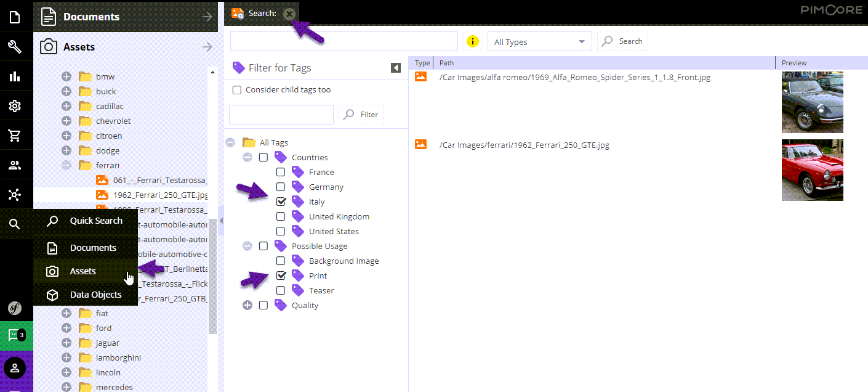Check the United Kingdom tag checkbox
This screenshot has height=392, width=868.
[281, 216]
